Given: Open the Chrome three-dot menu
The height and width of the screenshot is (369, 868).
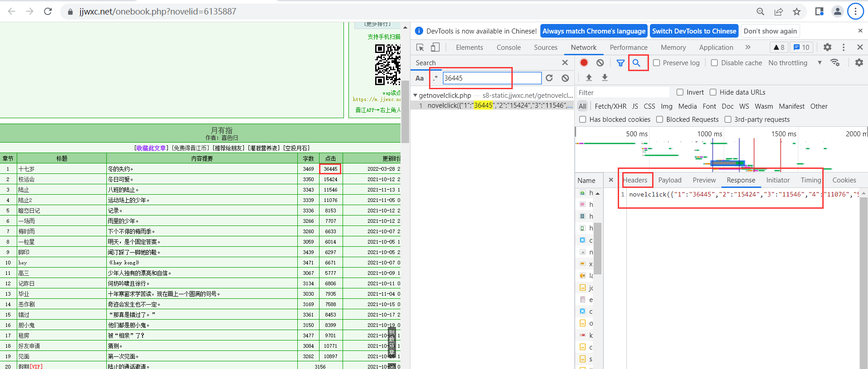Looking at the screenshot, I should [855, 11].
